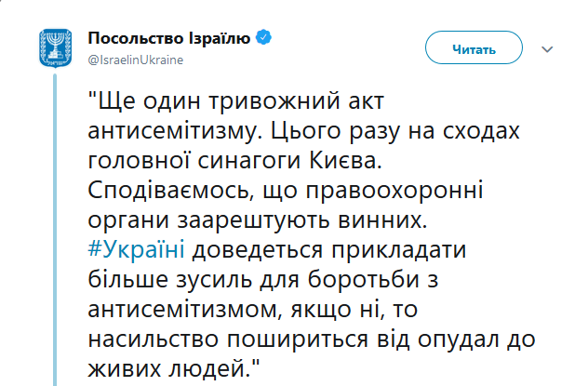This screenshot has height=386, width=588.
Task: Click the blue verified checkmark badge
Action: (265, 39)
